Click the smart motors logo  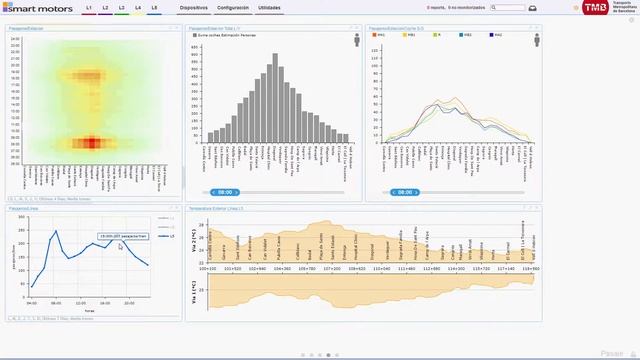tap(38, 7)
